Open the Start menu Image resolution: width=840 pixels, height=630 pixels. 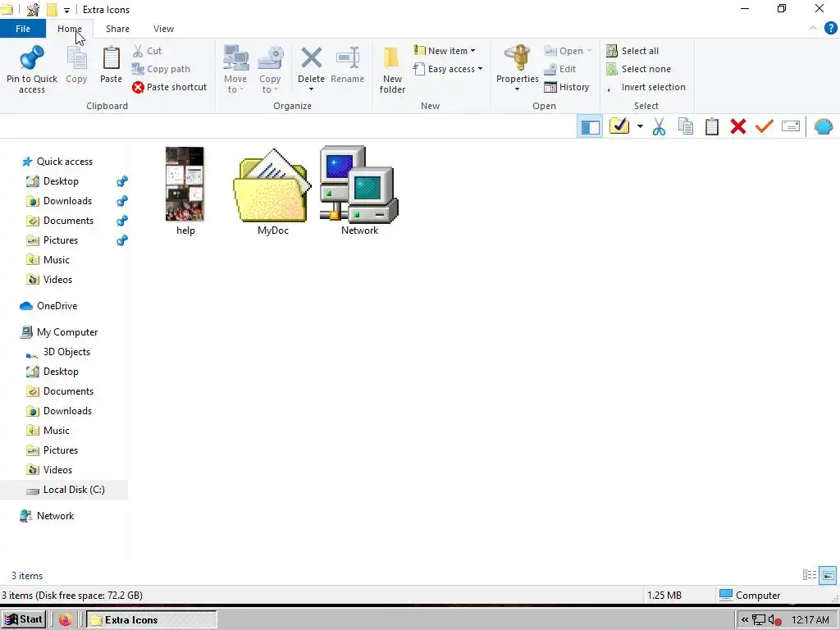pyautogui.click(x=23, y=620)
